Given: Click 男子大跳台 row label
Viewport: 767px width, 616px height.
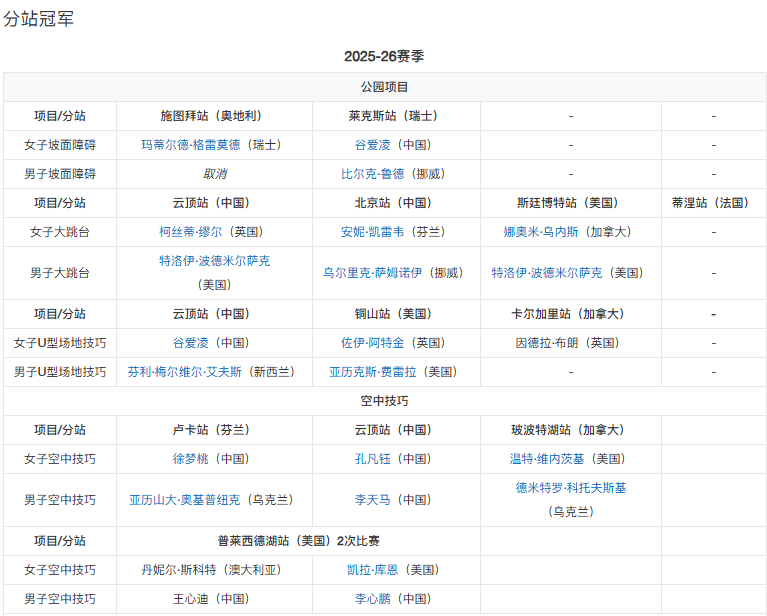Looking at the screenshot, I should 60,273.
